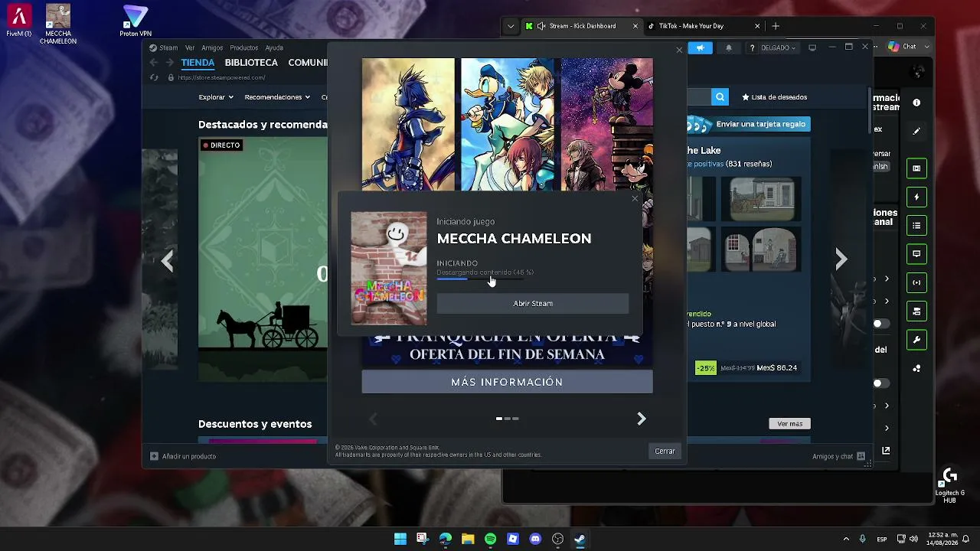Image resolution: width=980 pixels, height=551 pixels.
Task: Open Microsoft Edge from the taskbar
Action: click(445, 539)
